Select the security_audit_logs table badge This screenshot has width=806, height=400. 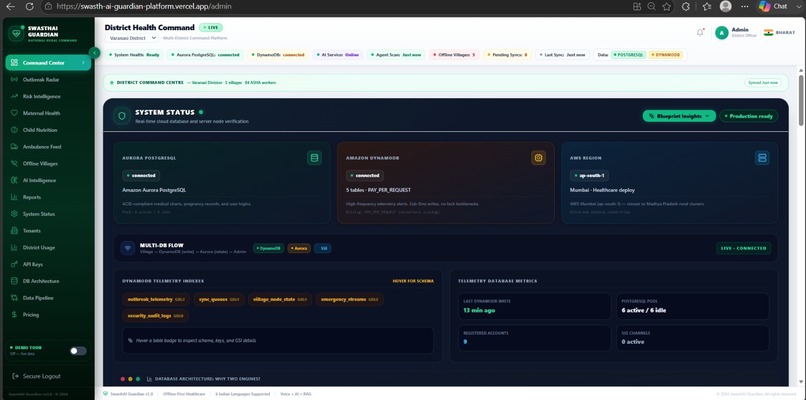(155, 316)
